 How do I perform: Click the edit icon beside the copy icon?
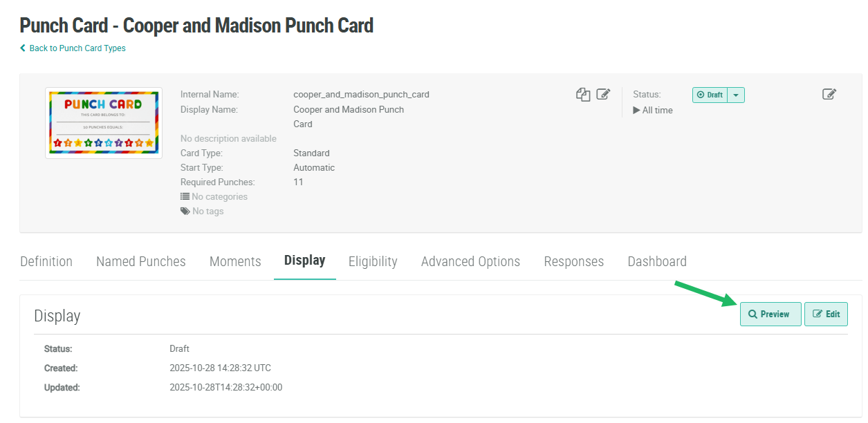coord(603,95)
